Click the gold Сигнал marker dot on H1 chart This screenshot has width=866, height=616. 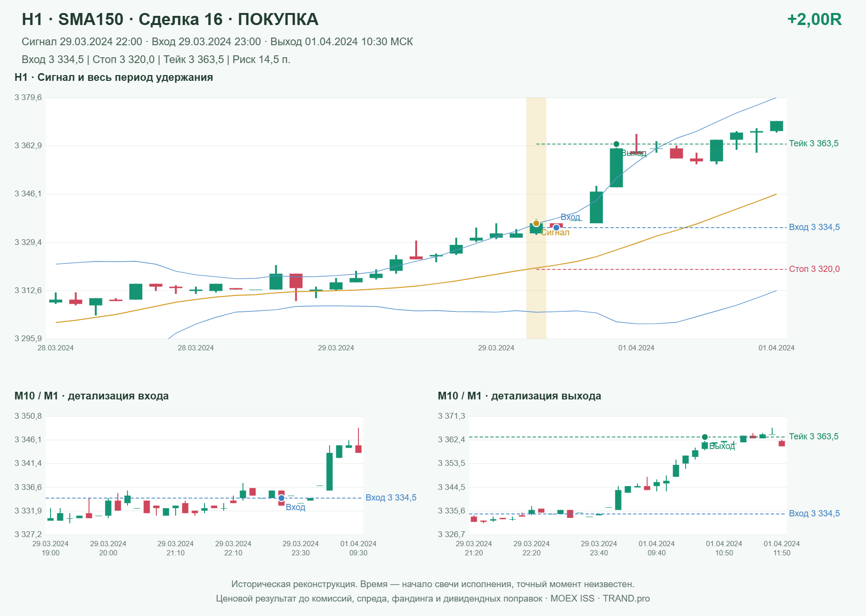point(536,223)
